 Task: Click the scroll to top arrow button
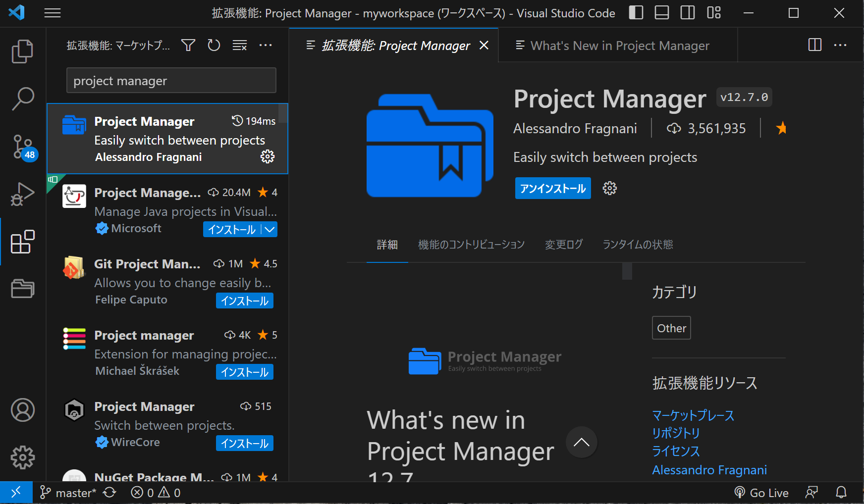point(582,442)
